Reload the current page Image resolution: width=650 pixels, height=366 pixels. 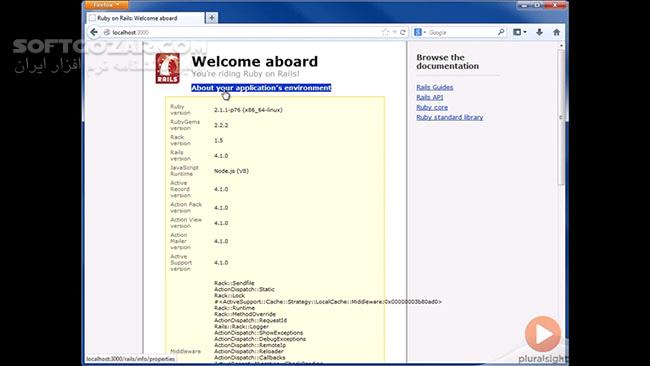pos(403,32)
